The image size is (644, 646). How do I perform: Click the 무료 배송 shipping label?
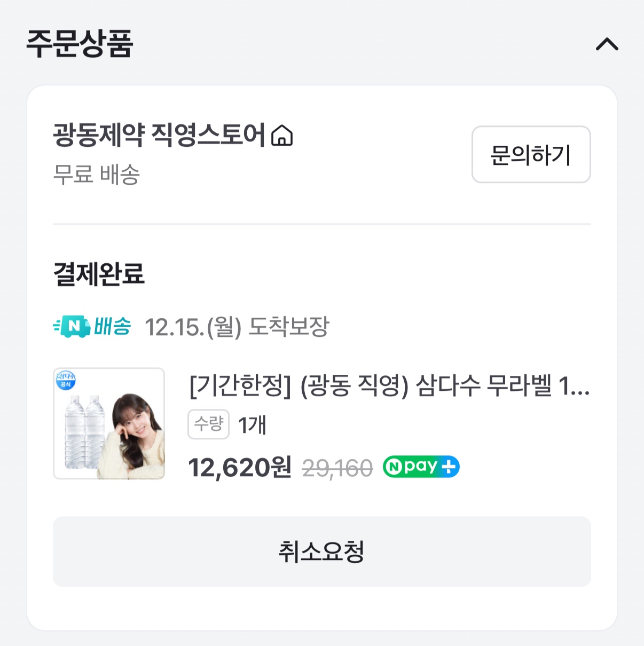[96, 175]
